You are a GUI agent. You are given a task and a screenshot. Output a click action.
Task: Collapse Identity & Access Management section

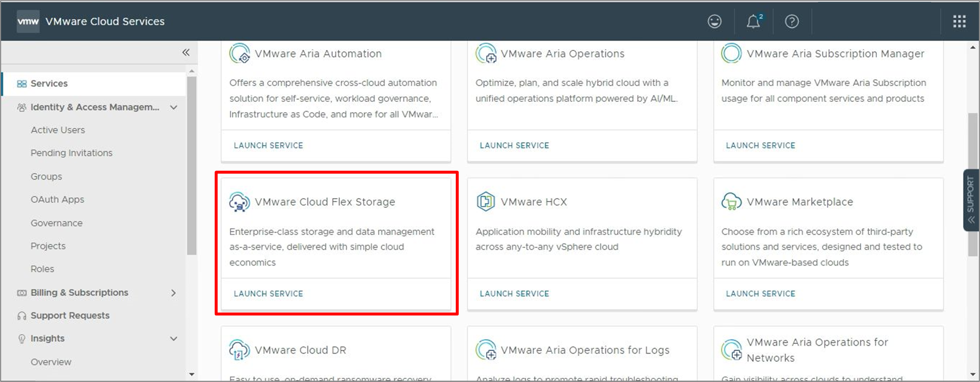(x=174, y=107)
